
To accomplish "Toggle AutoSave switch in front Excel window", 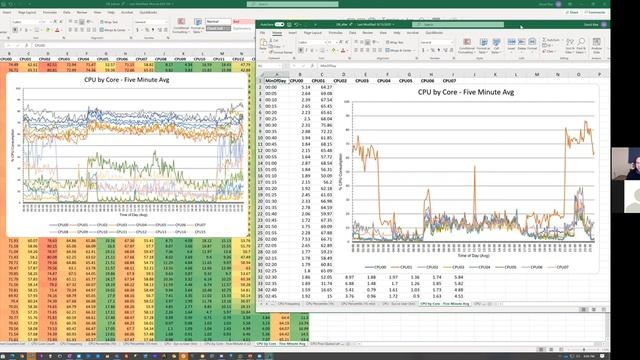I will coord(279,24).
